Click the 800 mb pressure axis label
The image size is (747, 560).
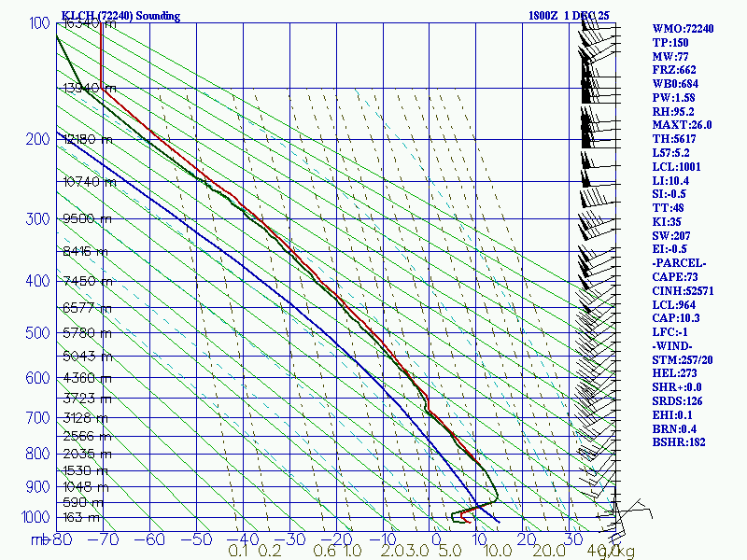click(x=37, y=454)
